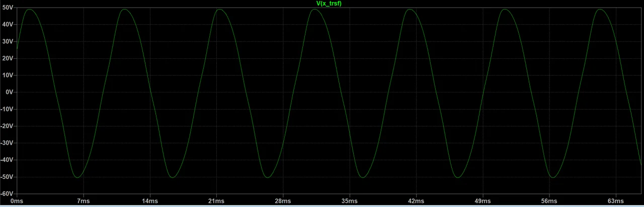Click the 35ms time axis label

350,201
